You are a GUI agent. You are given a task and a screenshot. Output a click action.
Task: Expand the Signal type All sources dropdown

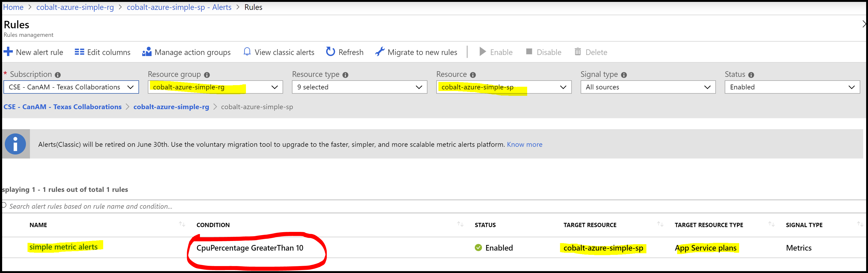pos(648,87)
